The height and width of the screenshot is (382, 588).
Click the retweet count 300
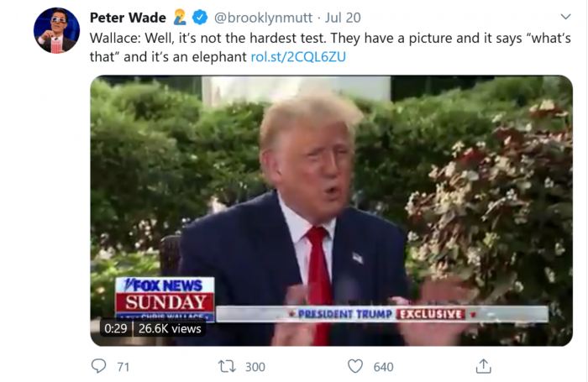[x=254, y=366]
